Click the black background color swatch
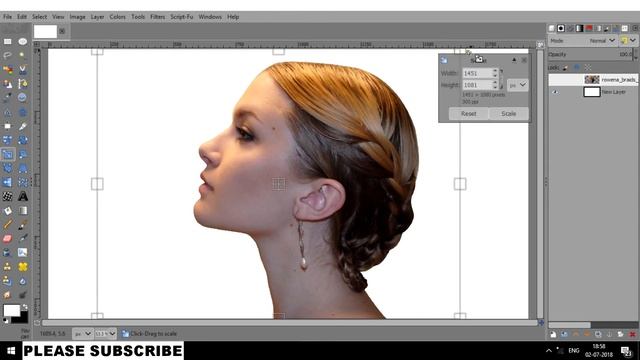 coord(23,318)
